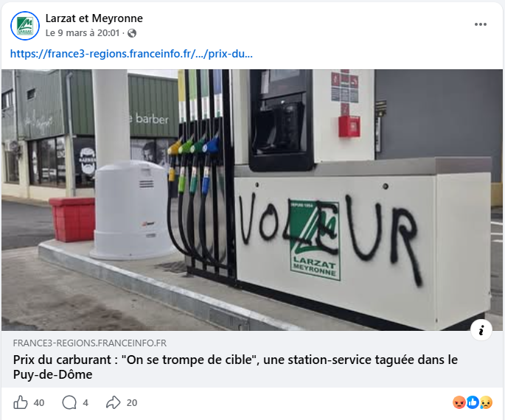Image resolution: width=505 pixels, height=420 pixels.
Task: Click the green Larzat Meyronne logo on the pump
Action: point(315,241)
